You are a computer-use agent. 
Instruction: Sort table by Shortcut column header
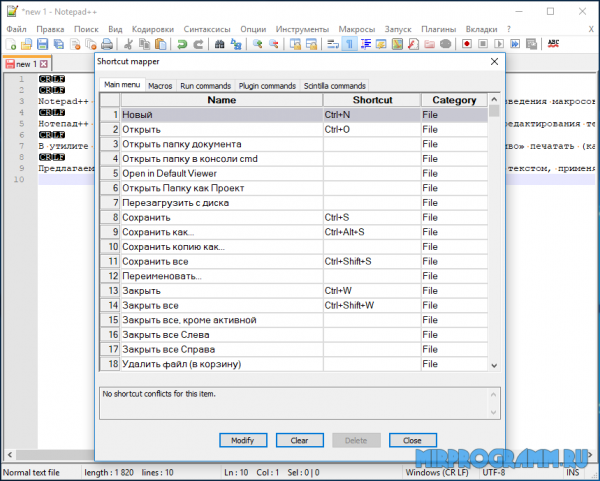pos(372,100)
